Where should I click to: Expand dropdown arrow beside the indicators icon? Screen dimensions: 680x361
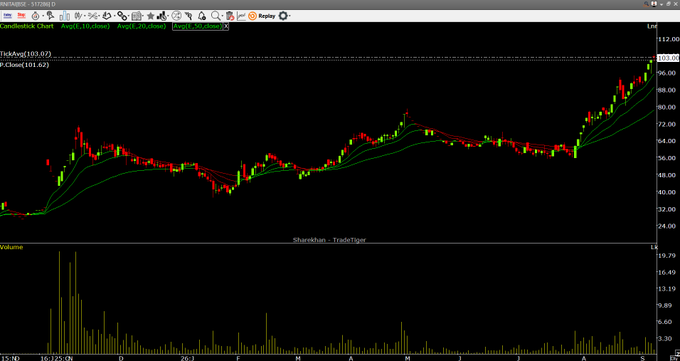coord(85,16)
